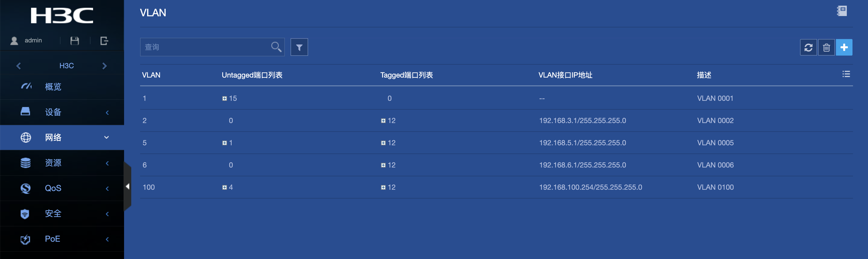Open the 设备 menu item

click(x=62, y=112)
